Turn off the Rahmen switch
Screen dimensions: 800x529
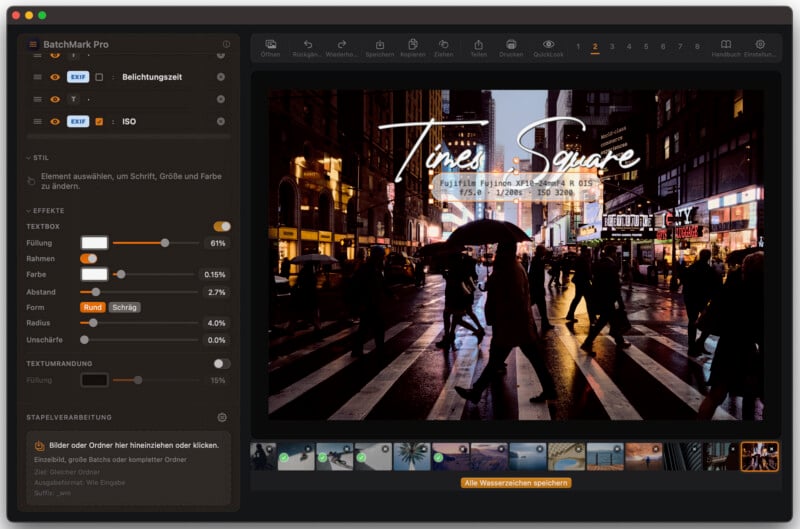(x=88, y=259)
